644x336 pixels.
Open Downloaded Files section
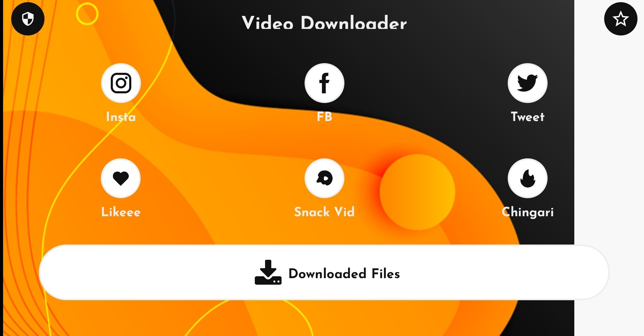[x=324, y=273]
